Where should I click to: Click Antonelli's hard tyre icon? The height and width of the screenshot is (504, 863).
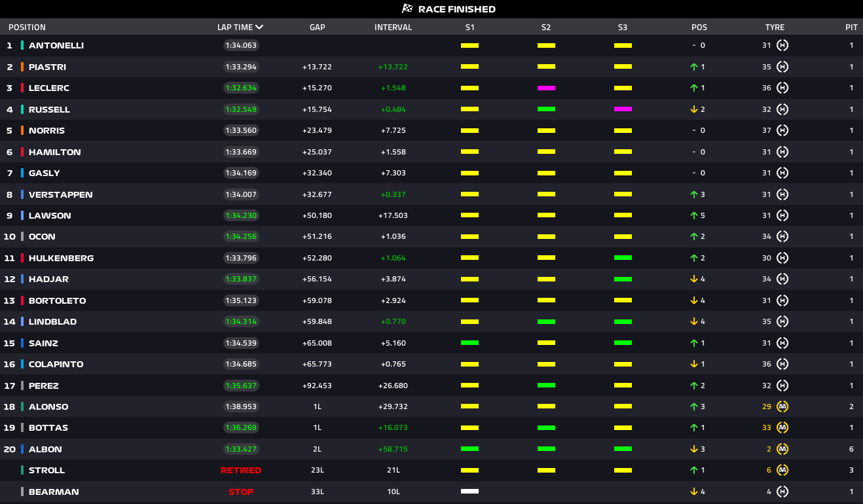pyautogui.click(x=782, y=45)
